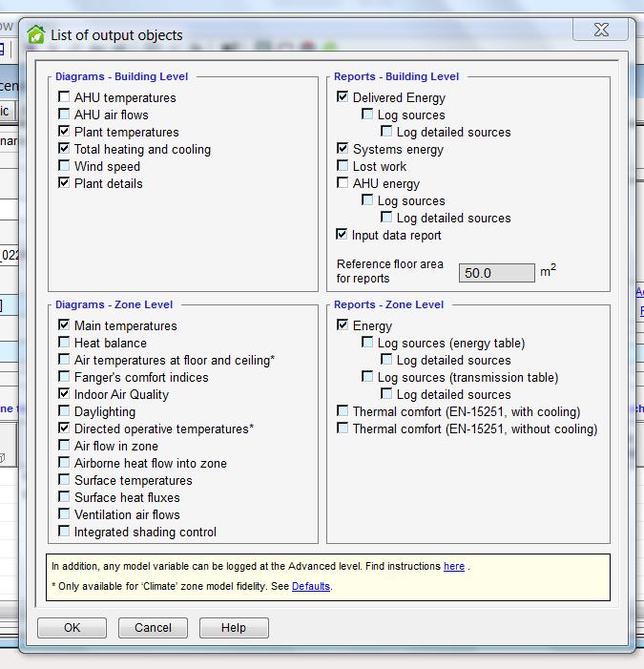The height and width of the screenshot is (669, 644).
Task: Enable Log detailed sources under energy table
Action: pos(386,359)
